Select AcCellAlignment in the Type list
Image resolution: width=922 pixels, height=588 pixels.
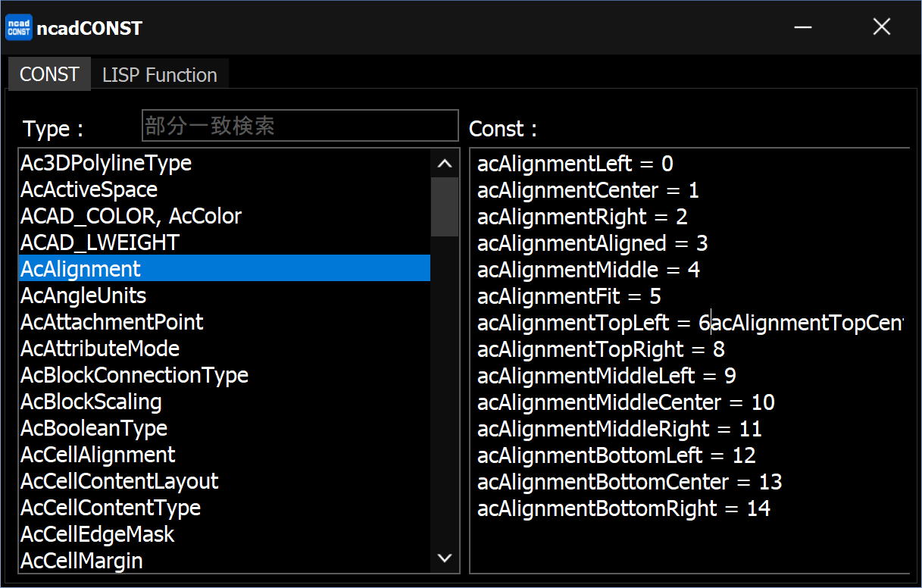tap(224, 455)
